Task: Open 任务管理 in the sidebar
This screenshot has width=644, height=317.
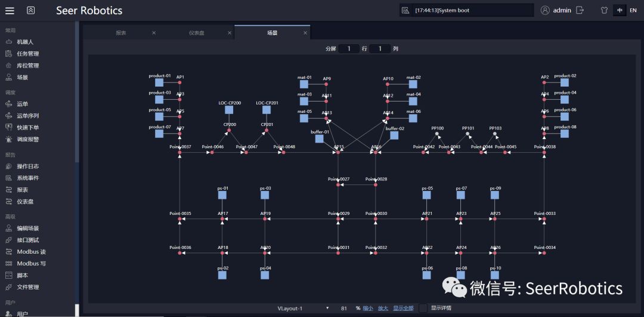Action: tap(27, 54)
